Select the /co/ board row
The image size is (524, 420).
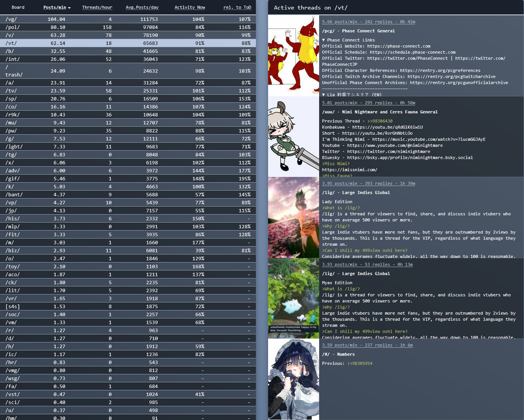click(128, 107)
